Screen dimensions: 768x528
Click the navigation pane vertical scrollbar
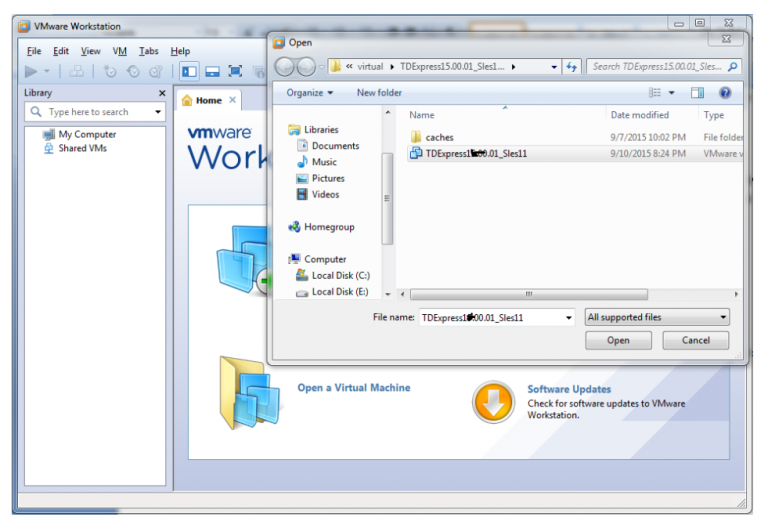(x=387, y=198)
